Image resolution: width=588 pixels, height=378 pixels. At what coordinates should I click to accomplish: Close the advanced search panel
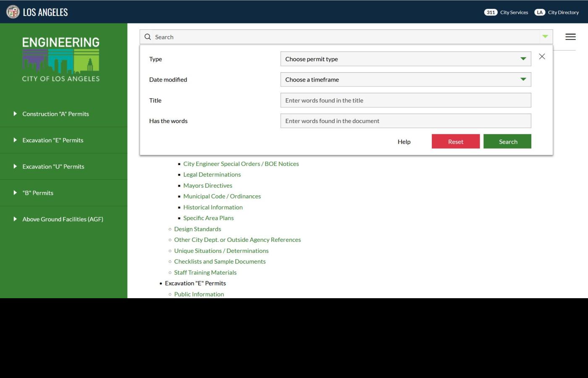coord(542,56)
